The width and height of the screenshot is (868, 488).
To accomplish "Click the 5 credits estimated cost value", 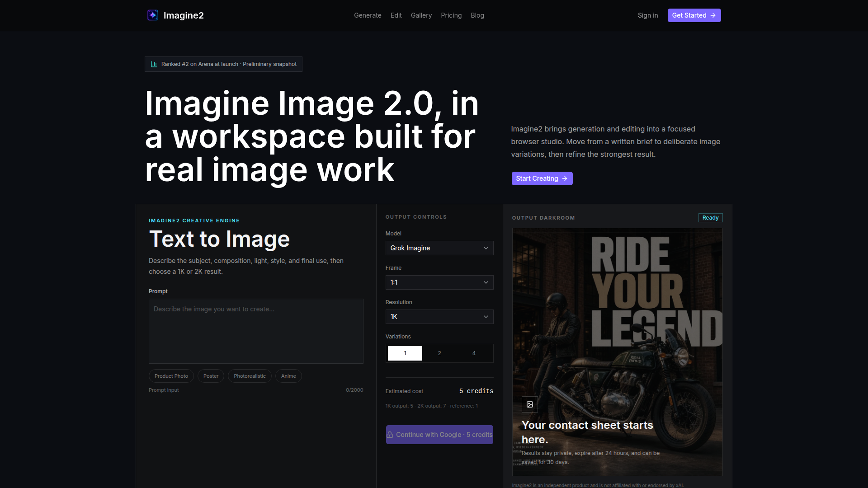I will 476,391.
